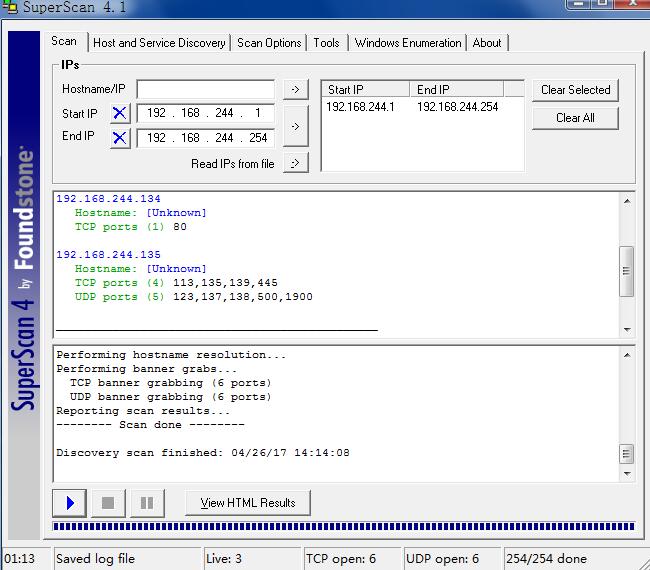Click the Start IP address field

pyautogui.click(x=206, y=113)
